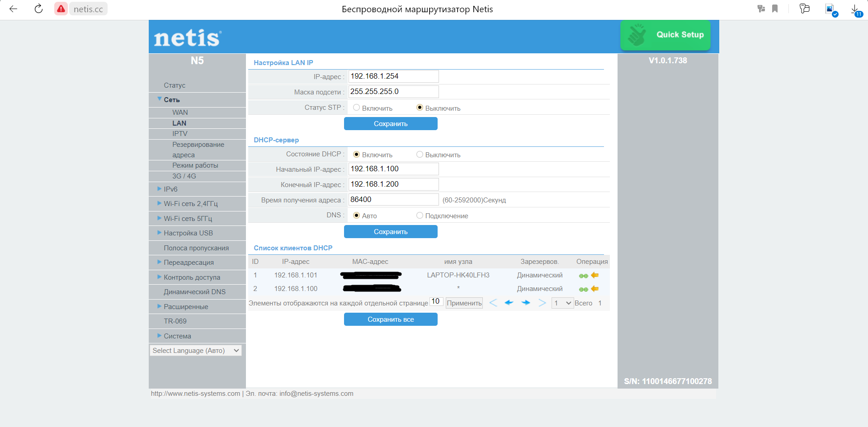Image resolution: width=868 pixels, height=427 pixels.
Task: Select Подключение for DNS
Action: [x=420, y=215]
